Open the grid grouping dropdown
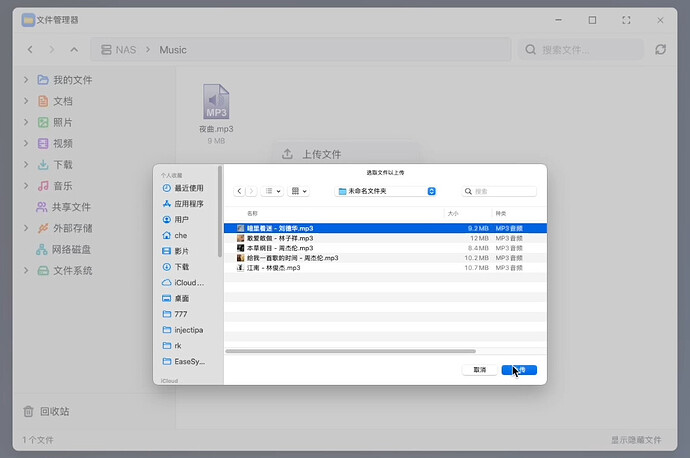Screen dimensions: 690x458 tap(299, 191)
